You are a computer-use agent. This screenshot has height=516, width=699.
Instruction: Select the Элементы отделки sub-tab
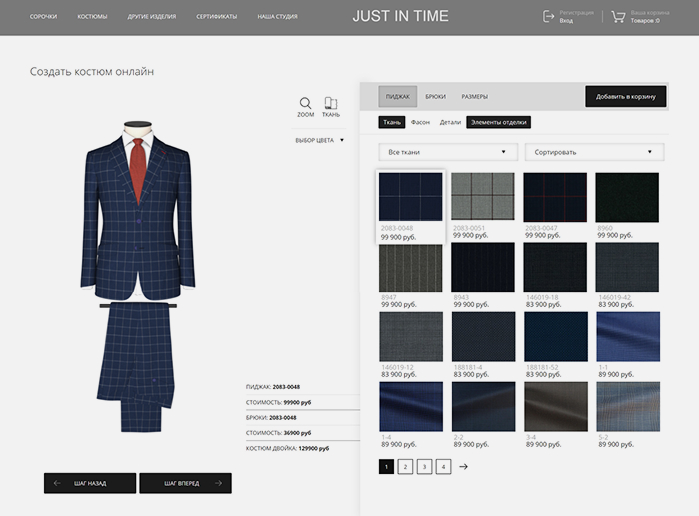498,122
